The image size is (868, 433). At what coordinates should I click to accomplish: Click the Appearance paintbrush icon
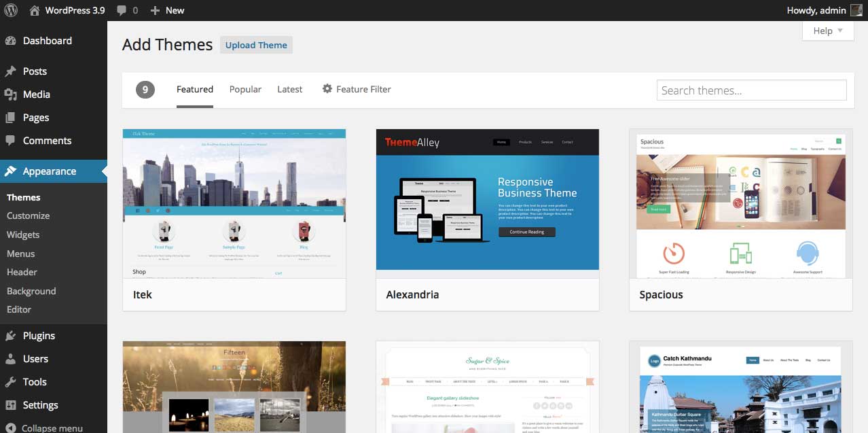11,171
